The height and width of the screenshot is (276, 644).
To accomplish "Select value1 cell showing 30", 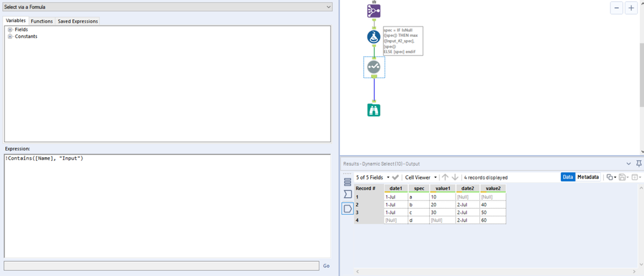I will [443, 212].
